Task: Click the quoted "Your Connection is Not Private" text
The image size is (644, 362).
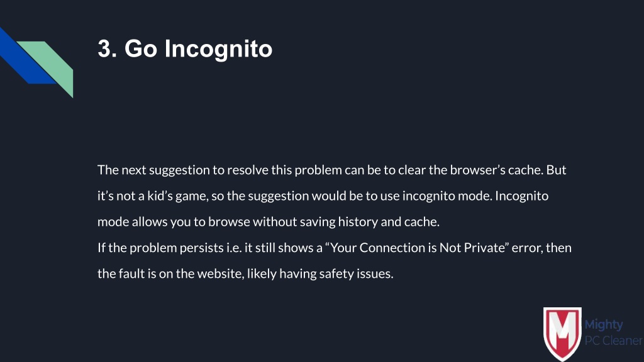Action: [x=418, y=248]
